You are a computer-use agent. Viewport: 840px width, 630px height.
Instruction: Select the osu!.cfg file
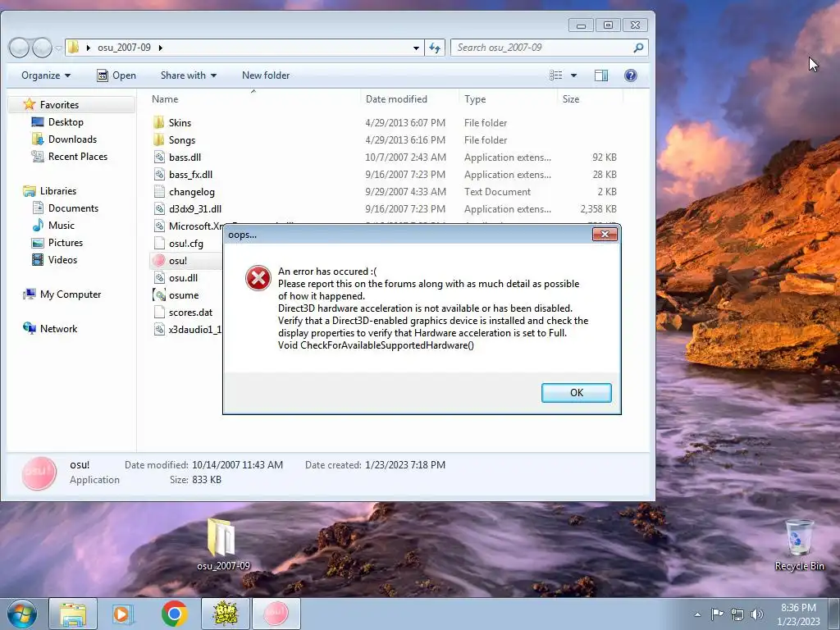178,243
